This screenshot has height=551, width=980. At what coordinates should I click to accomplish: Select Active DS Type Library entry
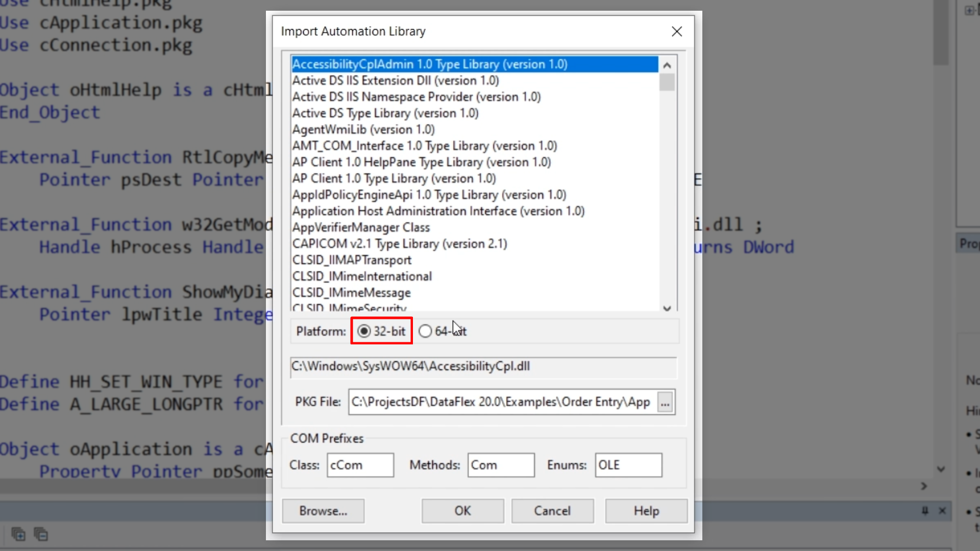[x=385, y=113]
